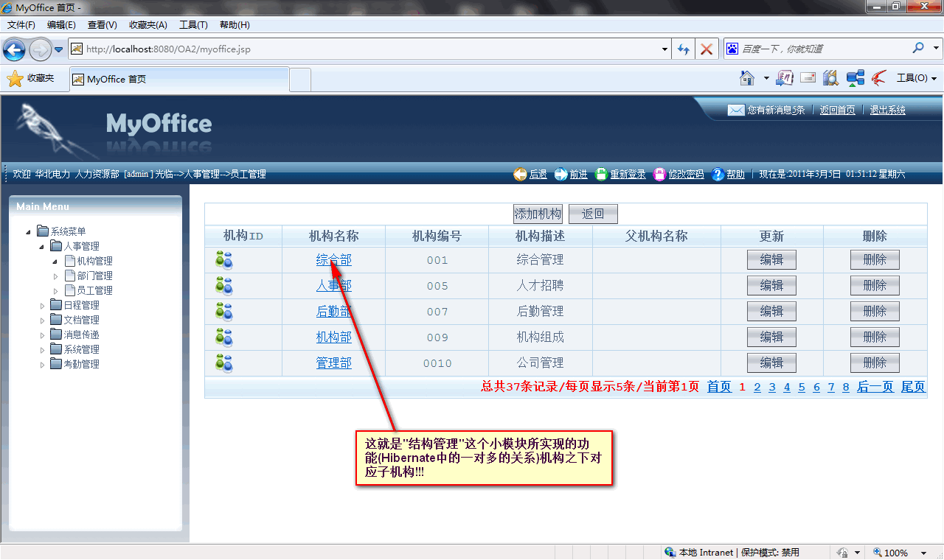
Task: Open the 工具(O) command bar dropdown
Action: pyautogui.click(x=917, y=77)
